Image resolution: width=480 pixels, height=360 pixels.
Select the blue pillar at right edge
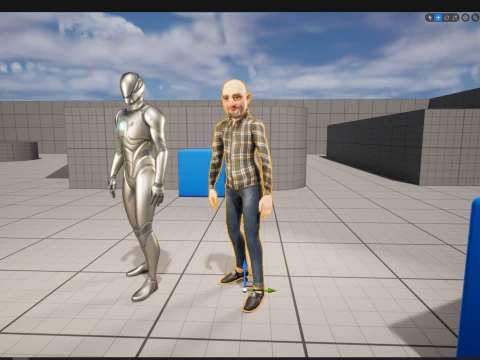pos(469,278)
